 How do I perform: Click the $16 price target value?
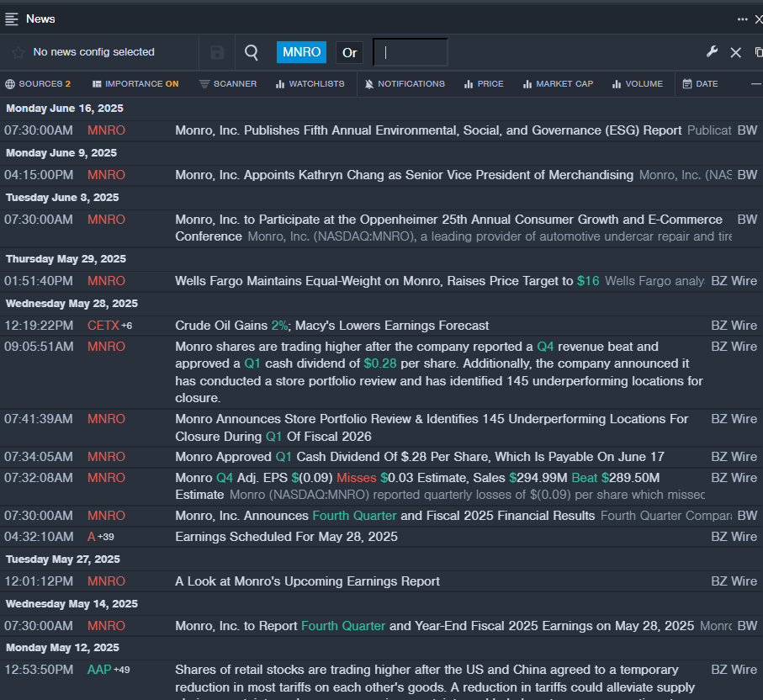click(588, 281)
